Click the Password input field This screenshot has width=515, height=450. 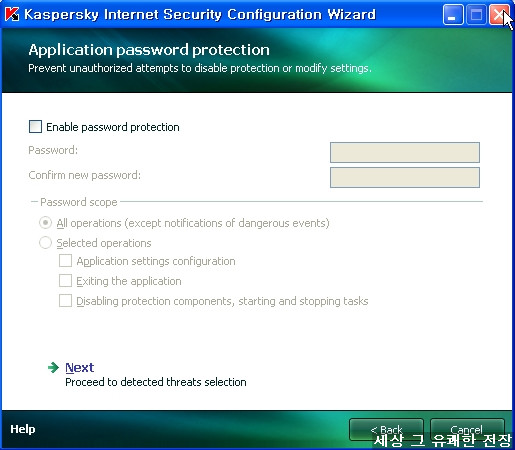405,153
